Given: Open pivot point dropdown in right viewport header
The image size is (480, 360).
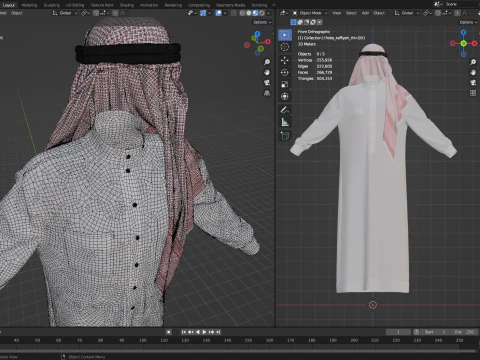Looking at the screenshot, I should 427,13.
